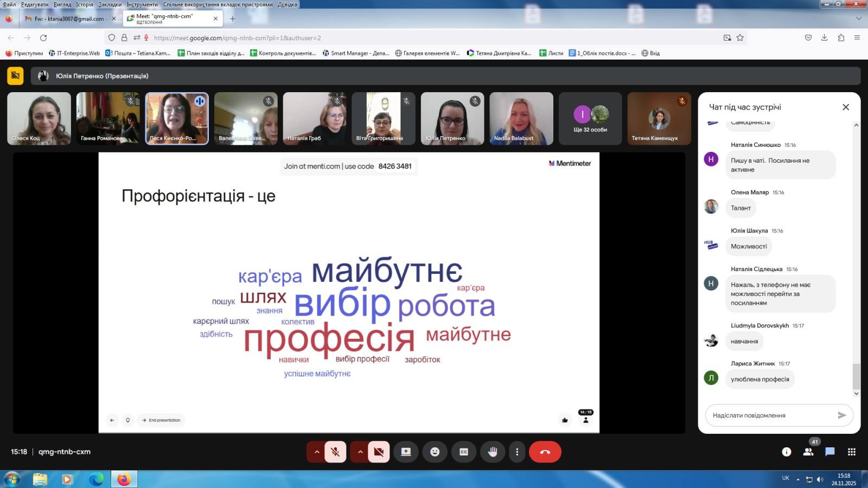Switch to the Gmail tab

tap(68, 18)
